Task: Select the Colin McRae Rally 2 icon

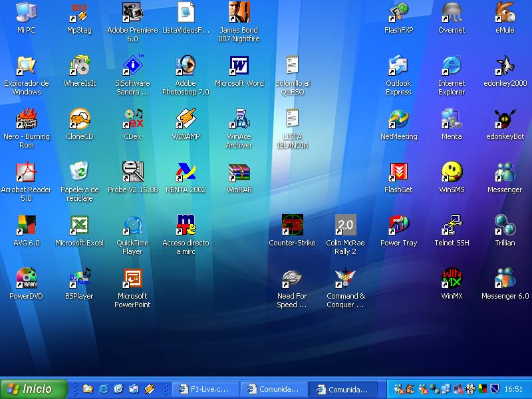Action: 345,225
